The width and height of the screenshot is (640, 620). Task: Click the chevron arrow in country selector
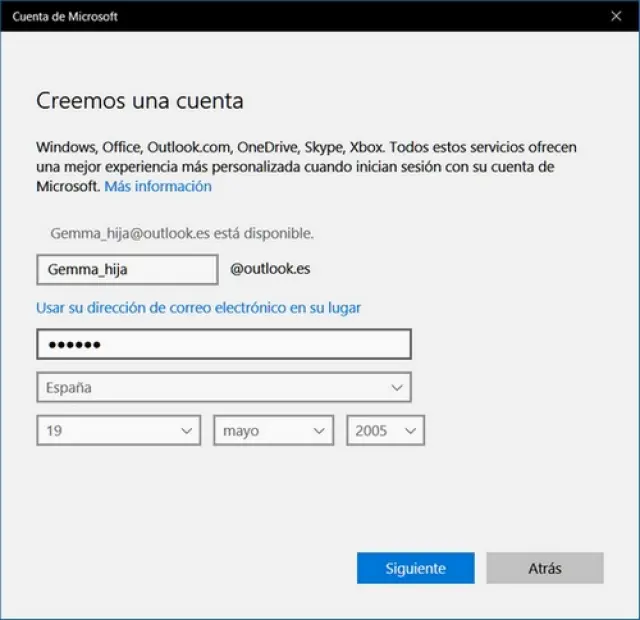pyautogui.click(x=397, y=387)
